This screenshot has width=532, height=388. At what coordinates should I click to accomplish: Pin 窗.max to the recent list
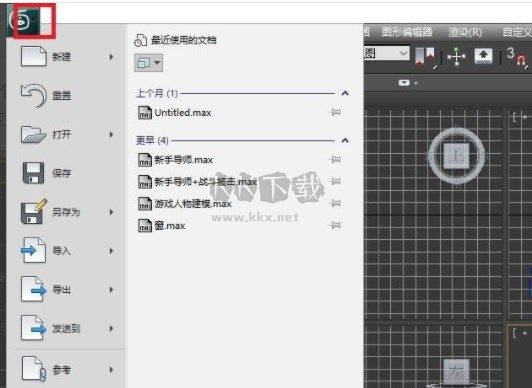[335, 226]
